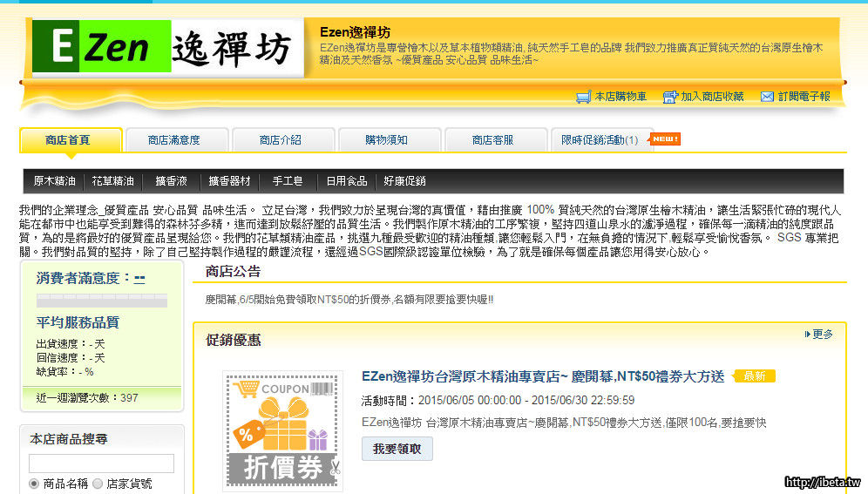Click the coupon 折價券 image

[282, 430]
